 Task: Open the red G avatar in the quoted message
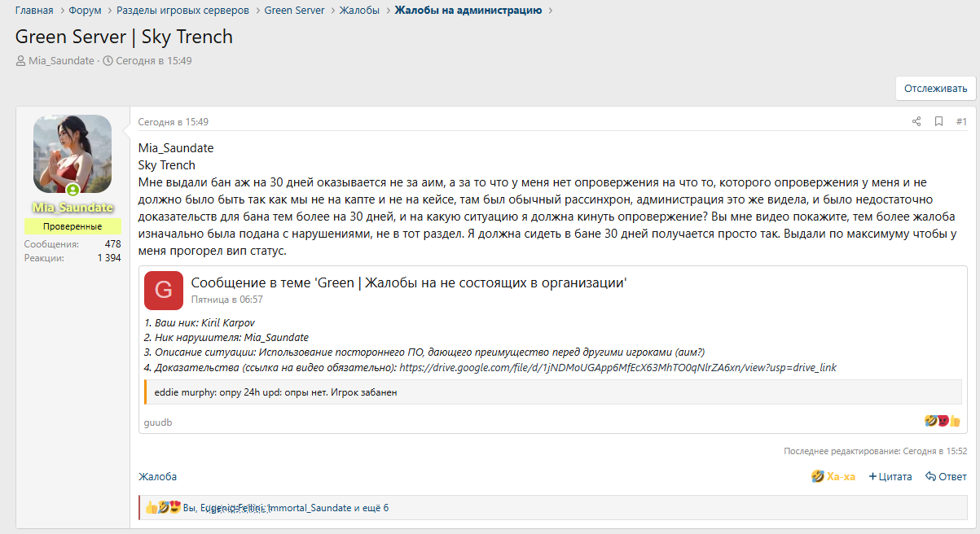click(164, 291)
